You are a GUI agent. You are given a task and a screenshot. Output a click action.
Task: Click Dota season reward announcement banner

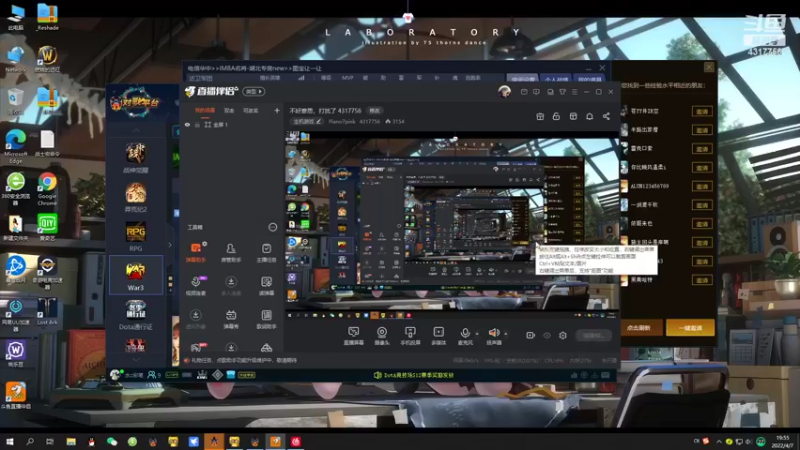414,375
